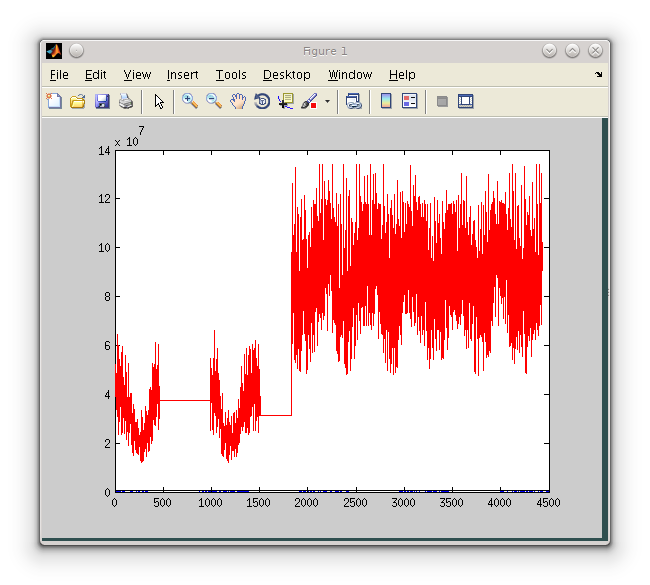Select the Data Cursor tool
The image size is (650, 585).
(286, 101)
